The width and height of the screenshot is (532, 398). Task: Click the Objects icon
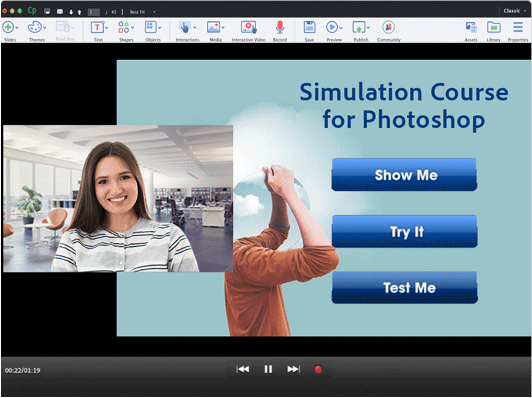(150, 27)
